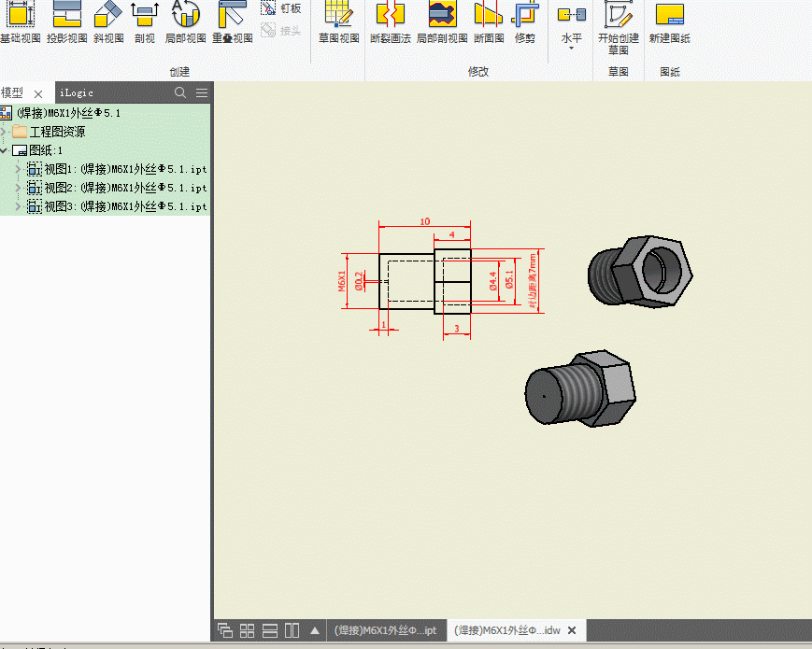Switch to the .ipt document tab
Viewport: 812px width, 649px height.
pos(385,630)
